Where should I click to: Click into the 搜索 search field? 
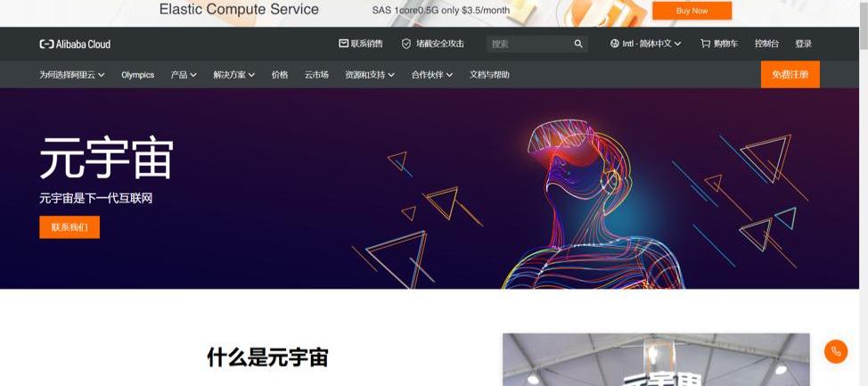tap(528, 44)
